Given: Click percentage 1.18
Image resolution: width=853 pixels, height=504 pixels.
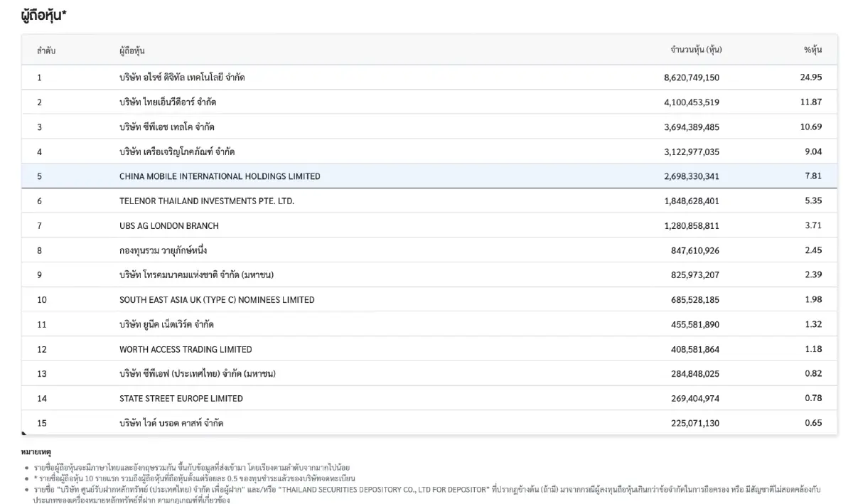Looking at the screenshot, I should pyautogui.click(x=813, y=350).
